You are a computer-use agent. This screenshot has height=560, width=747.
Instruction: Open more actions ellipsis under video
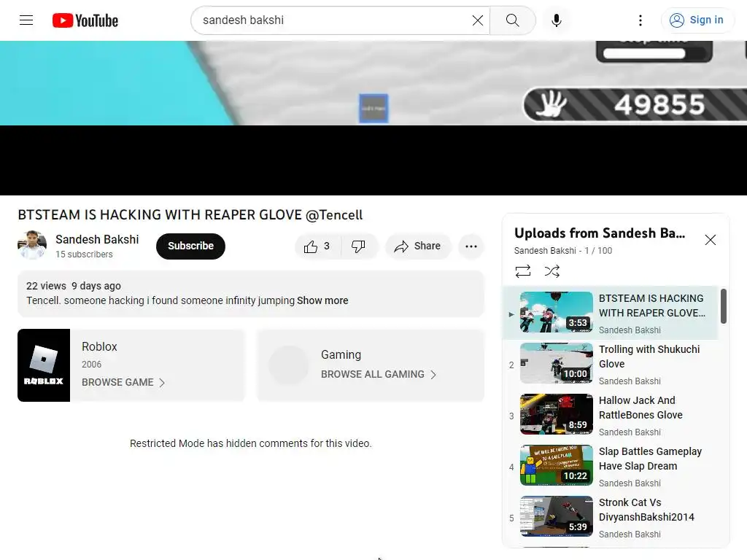(x=471, y=246)
